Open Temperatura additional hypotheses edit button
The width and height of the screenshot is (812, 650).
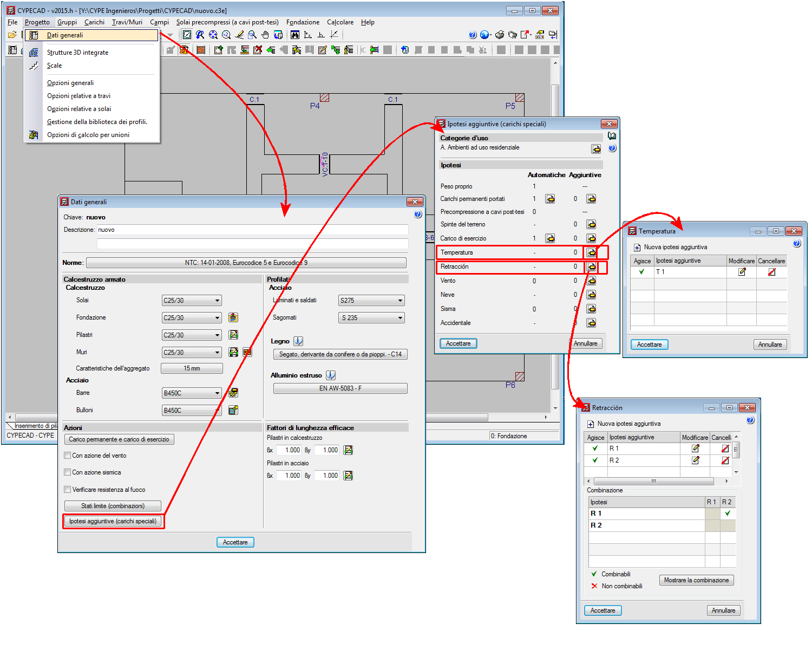coord(592,252)
